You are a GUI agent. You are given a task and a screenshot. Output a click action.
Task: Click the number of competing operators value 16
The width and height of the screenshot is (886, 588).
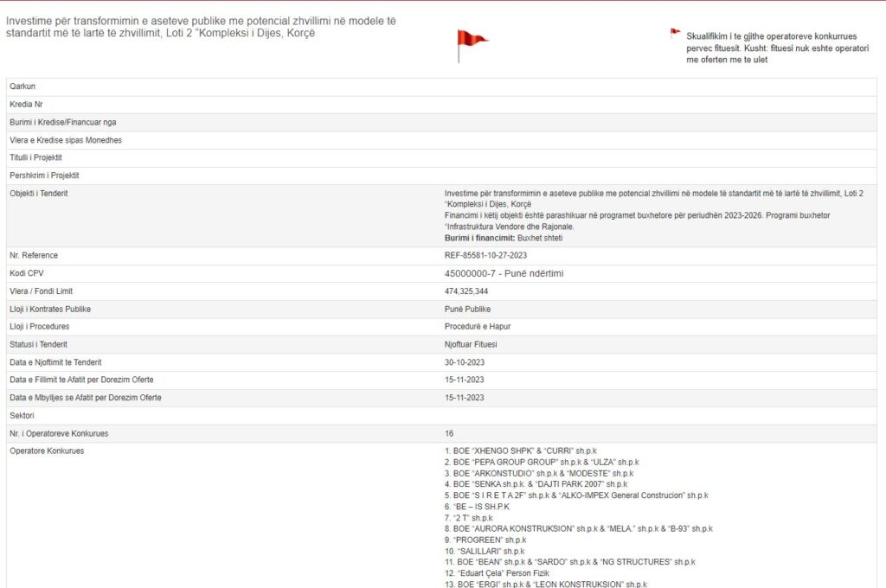tap(449, 433)
